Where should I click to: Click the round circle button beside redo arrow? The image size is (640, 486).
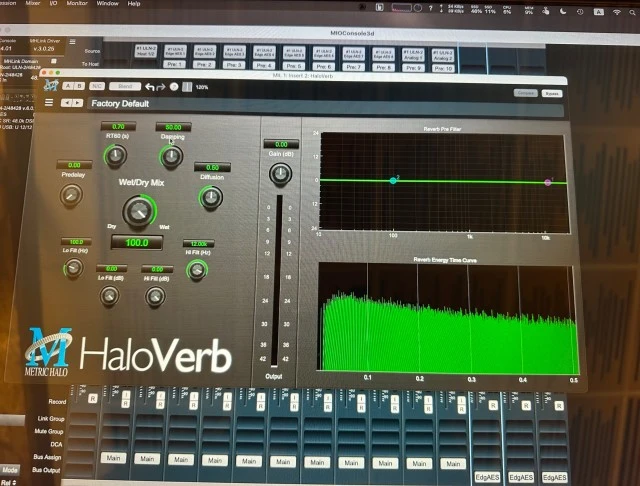pos(174,87)
